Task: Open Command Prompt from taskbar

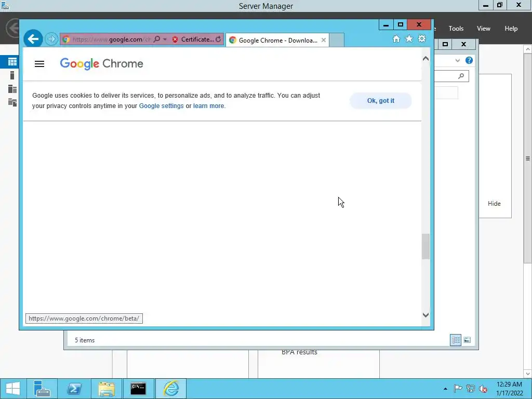Action: click(x=138, y=389)
